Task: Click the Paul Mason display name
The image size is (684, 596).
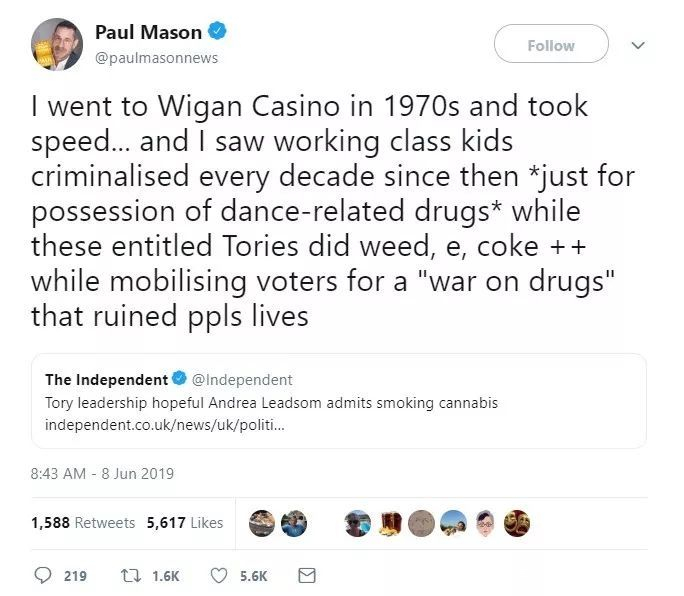Action: pos(148,32)
